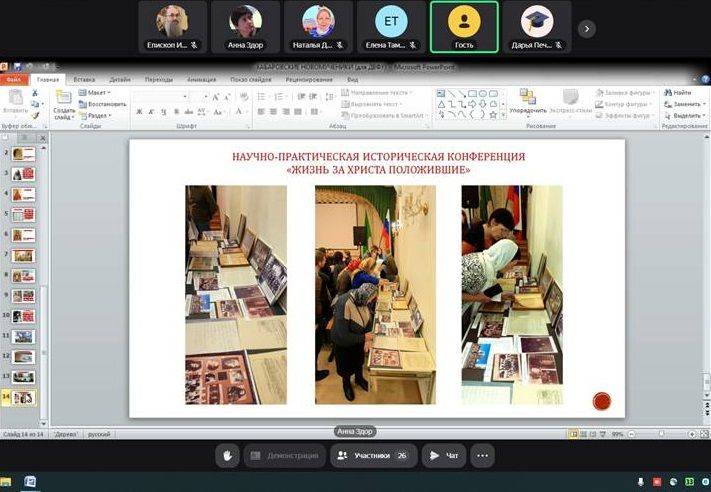The height and width of the screenshot is (492, 711).
Task: Open the three-dots more options menu
Action: [x=482, y=455]
